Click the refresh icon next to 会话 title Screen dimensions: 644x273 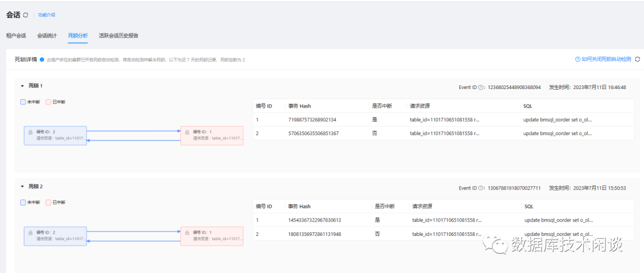(26, 15)
